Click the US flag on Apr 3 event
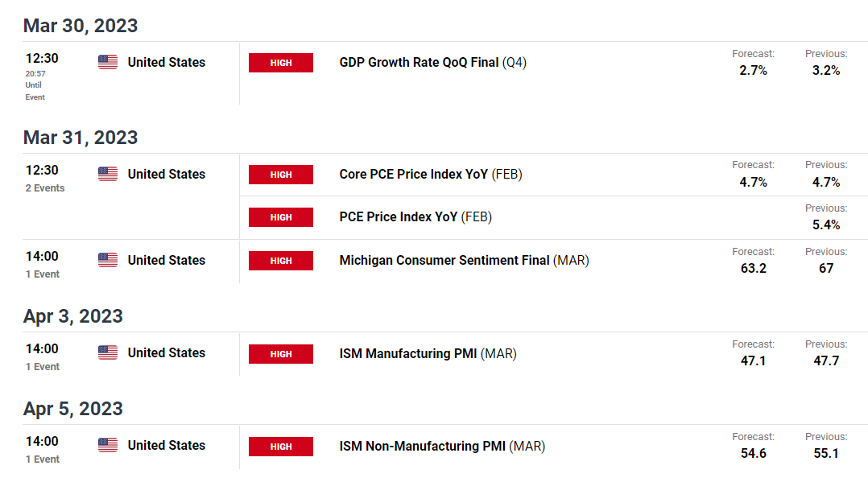Image resolution: width=868 pixels, height=482 pixels. (x=108, y=352)
